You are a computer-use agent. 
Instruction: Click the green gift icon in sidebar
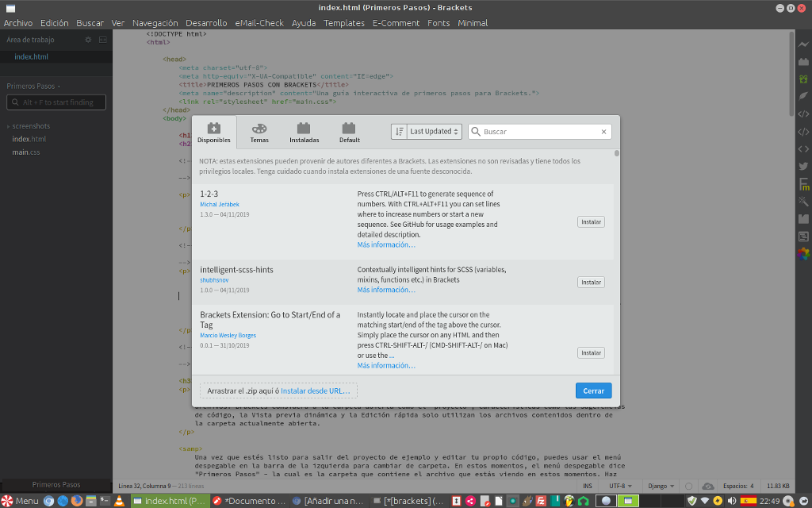(x=803, y=79)
